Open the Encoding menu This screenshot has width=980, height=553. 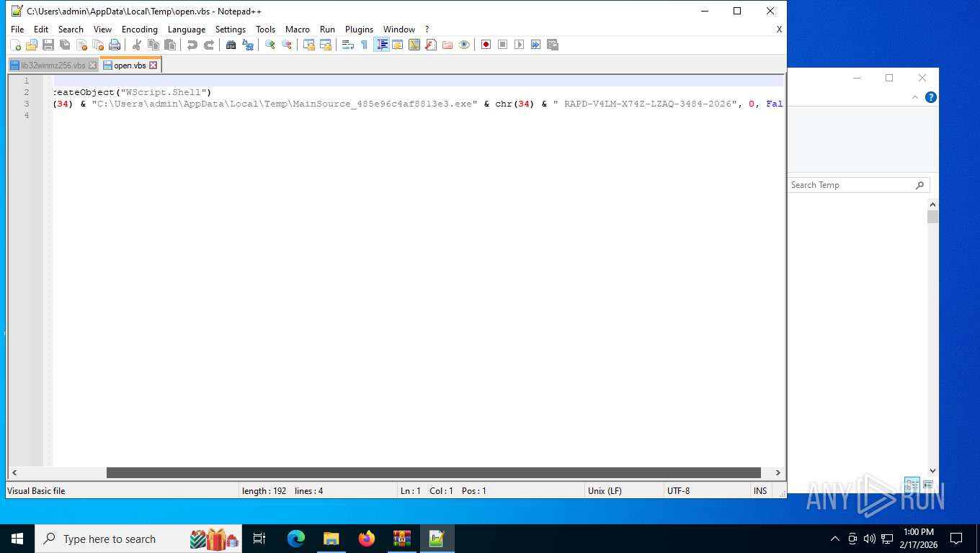140,30
